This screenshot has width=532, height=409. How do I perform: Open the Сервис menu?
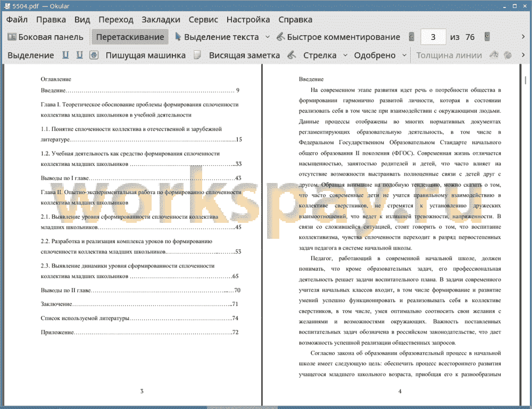[203, 20]
